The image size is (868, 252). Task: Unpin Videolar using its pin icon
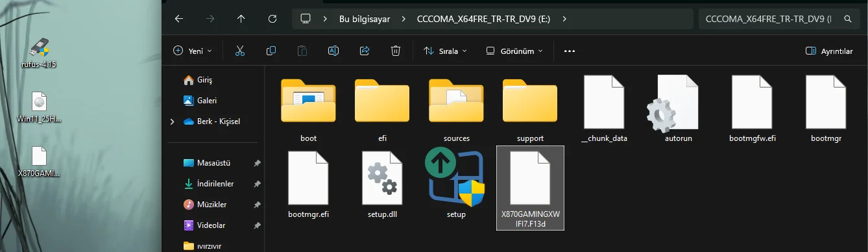click(257, 225)
